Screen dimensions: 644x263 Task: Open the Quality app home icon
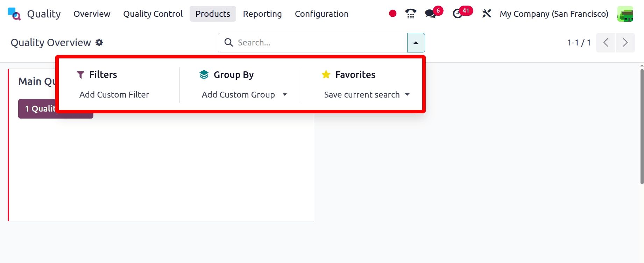pos(14,14)
